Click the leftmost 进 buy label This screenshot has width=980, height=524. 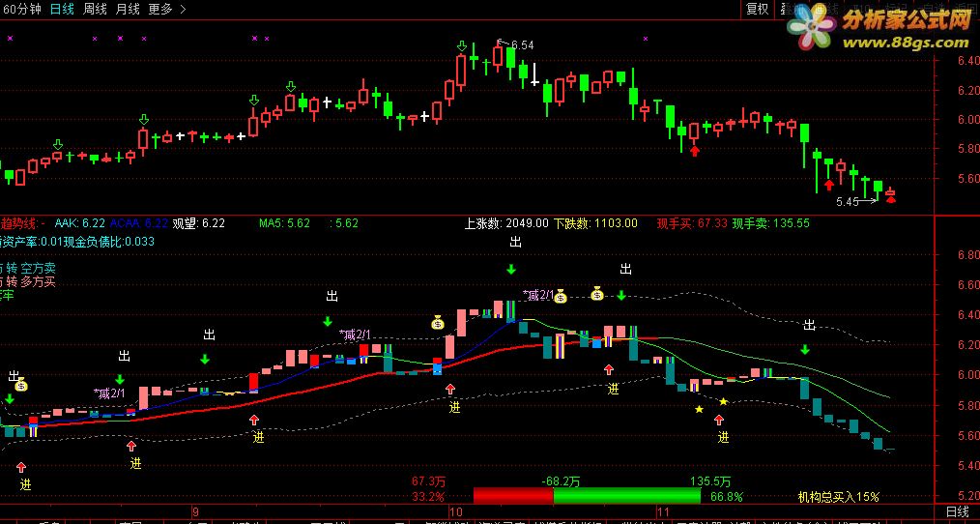(25, 484)
